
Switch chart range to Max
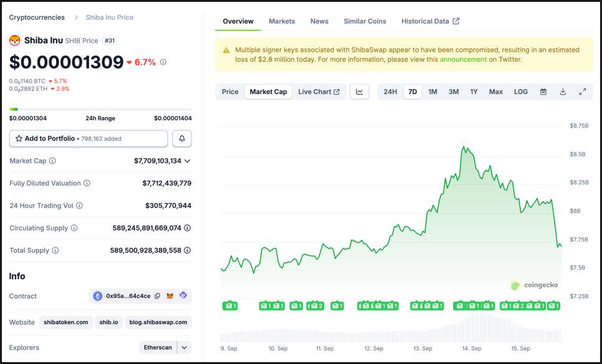495,92
